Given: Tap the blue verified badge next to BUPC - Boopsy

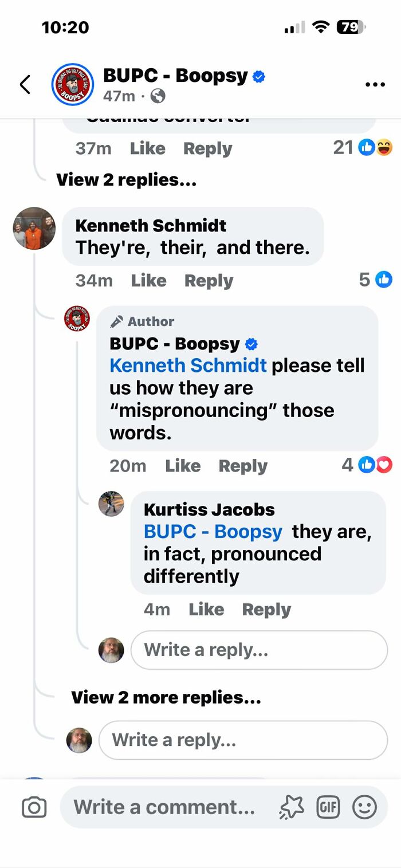Looking at the screenshot, I should (x=258, y=76).
